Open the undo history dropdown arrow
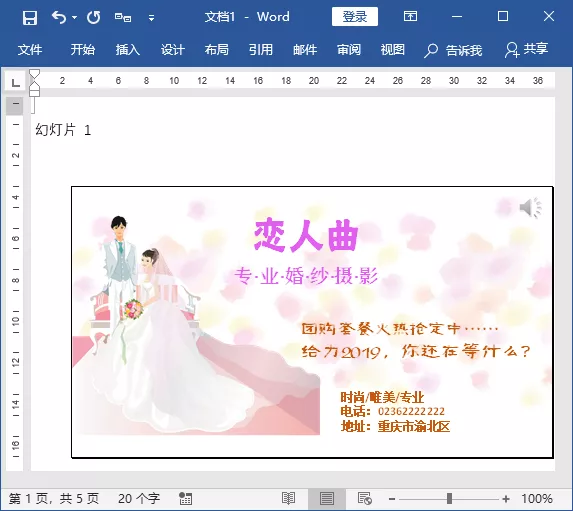This screenshot has width=573, height=511. pos(74,17)
